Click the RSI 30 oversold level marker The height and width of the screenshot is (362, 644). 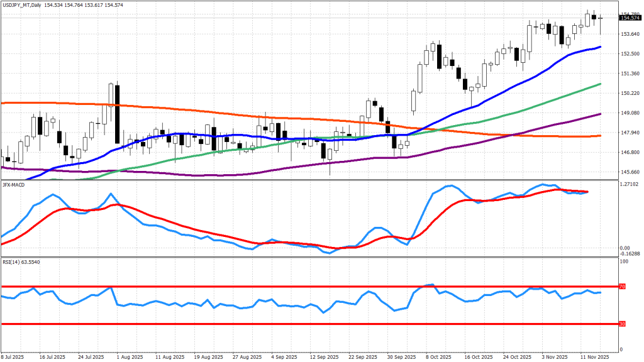click(x=623, y=324)
